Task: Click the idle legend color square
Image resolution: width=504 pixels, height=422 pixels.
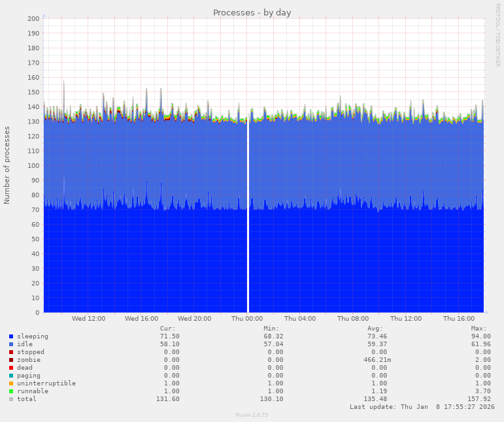Action: coord(11,344)
